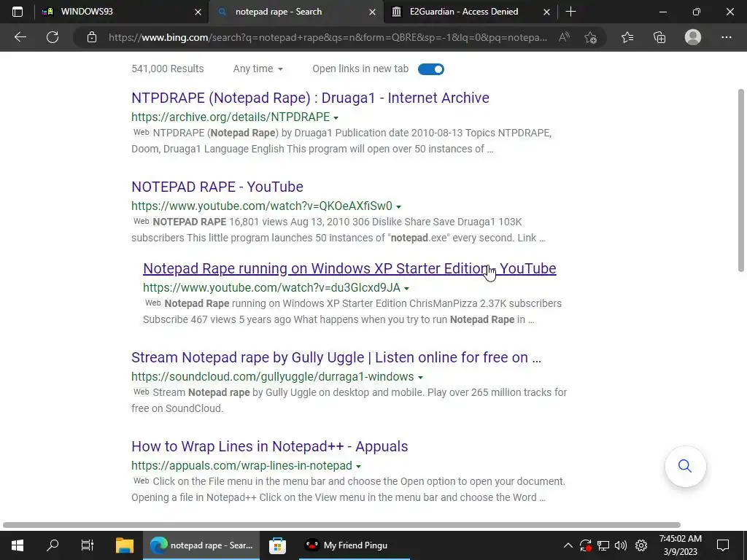Viewport: 747px width, 560px height.
Task: Go back to the previous page
Action: tap(20, 37)
